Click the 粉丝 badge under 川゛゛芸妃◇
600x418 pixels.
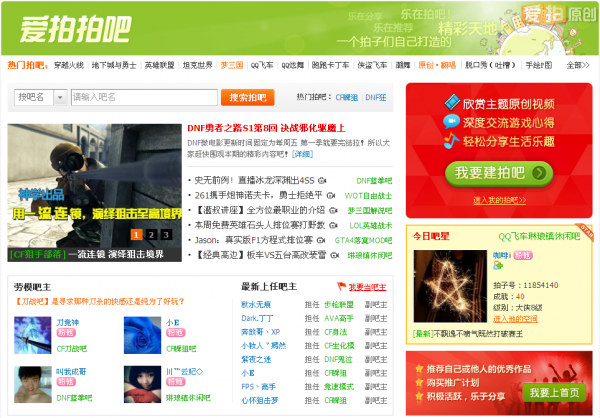point(176,382)
